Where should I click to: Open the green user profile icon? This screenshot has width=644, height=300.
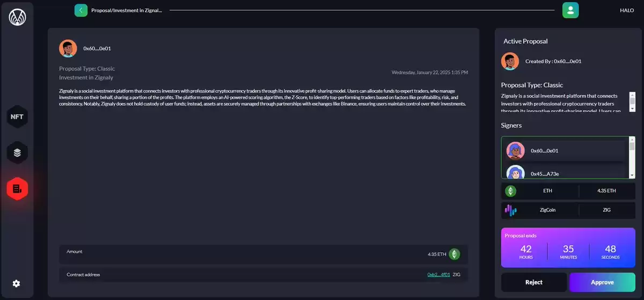coord(570,10)
